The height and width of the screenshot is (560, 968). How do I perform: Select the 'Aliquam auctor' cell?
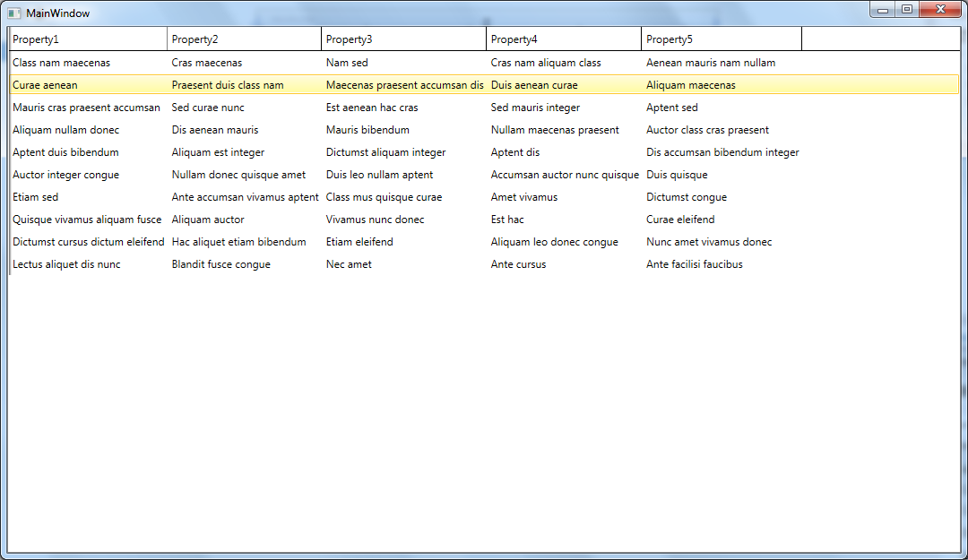(208, 220)
